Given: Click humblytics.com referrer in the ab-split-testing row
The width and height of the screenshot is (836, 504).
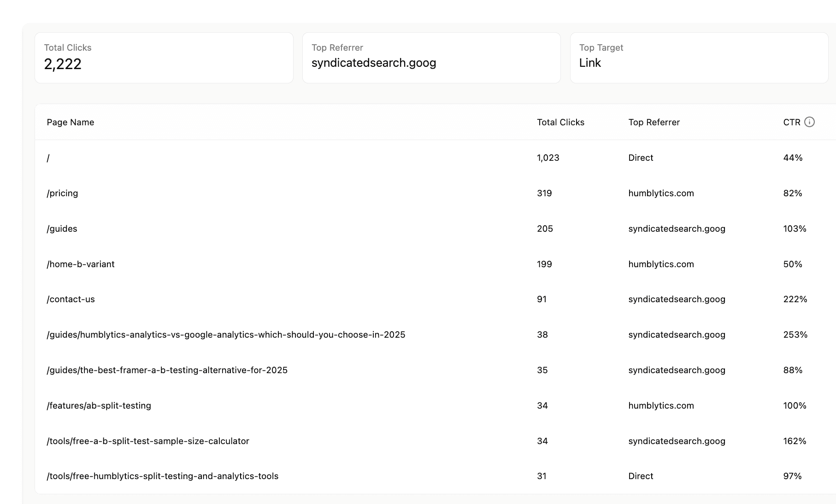Looking at the screenshot, I should tap(661, 405).
